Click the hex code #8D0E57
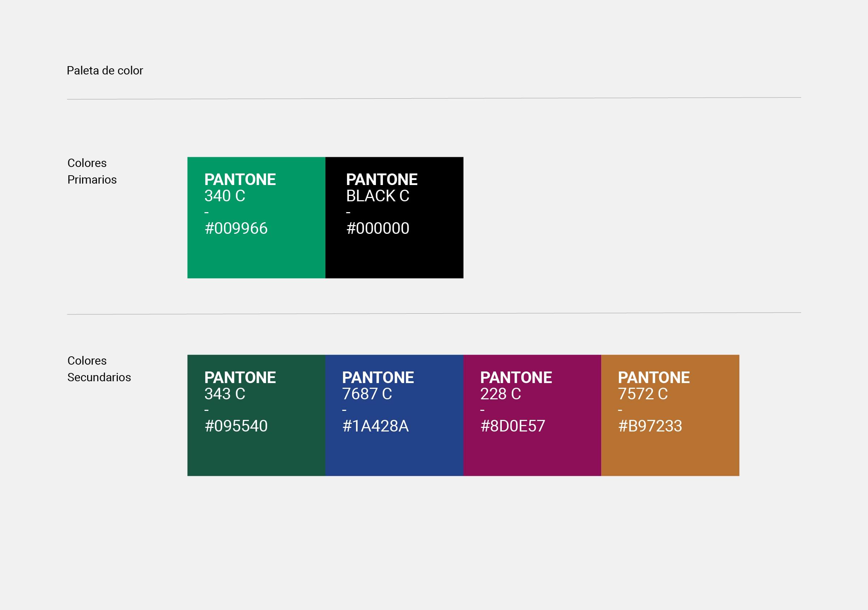The image size is (868, 610). 513,426
